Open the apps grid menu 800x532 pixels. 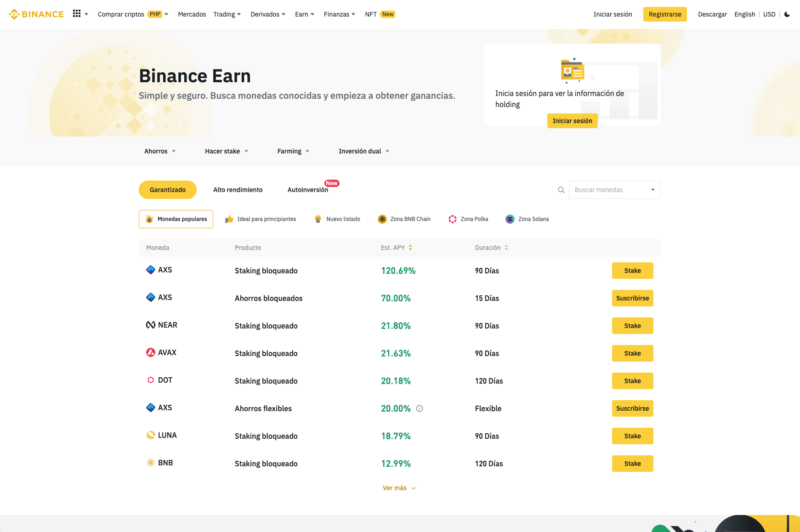coord(77,13)
